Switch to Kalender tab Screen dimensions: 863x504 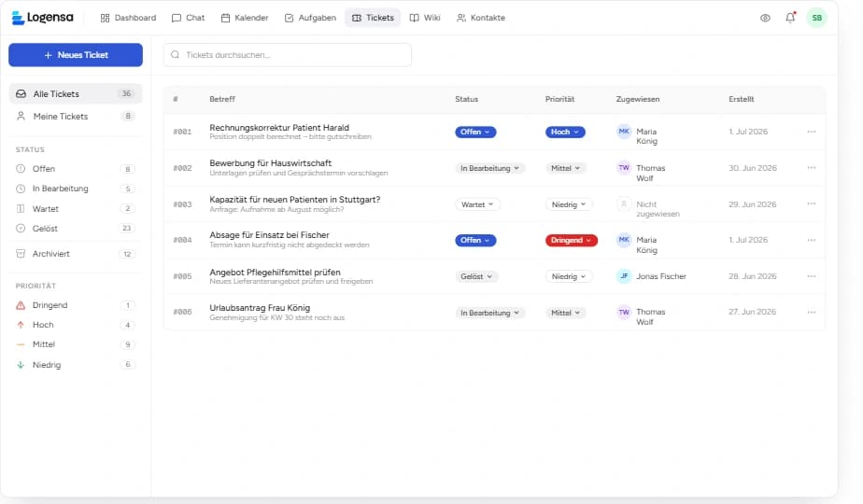click(245, 18)
